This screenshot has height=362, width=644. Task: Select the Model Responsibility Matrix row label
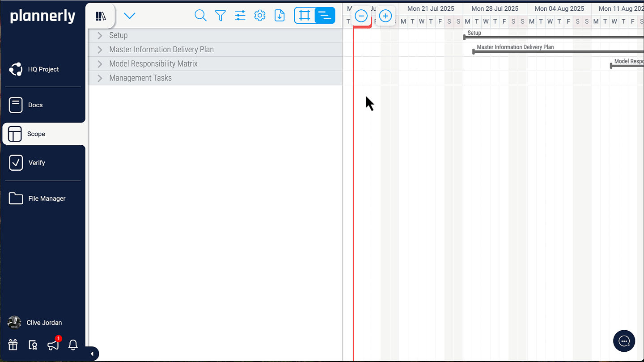153,64
